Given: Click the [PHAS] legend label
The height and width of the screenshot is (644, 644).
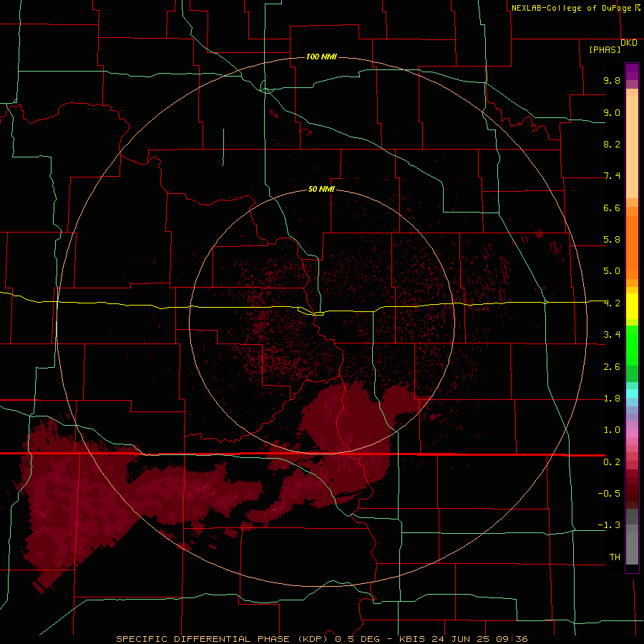Looking at the screenshot, I should [605, 49].
